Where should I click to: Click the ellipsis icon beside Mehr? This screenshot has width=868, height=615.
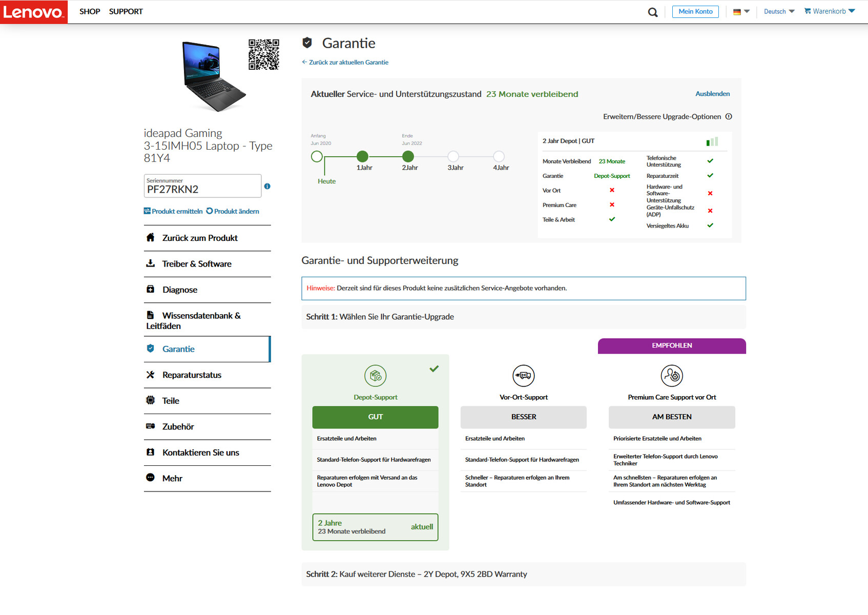coord(150,477)
